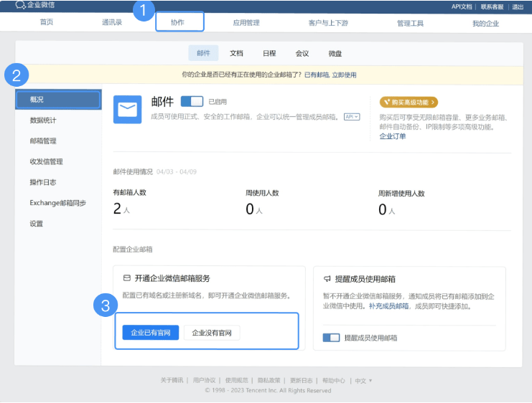This screenshot has width=532, height=403.
Task: Go to the 微盘 sub-tab
Action: click(x=335, y=54)
